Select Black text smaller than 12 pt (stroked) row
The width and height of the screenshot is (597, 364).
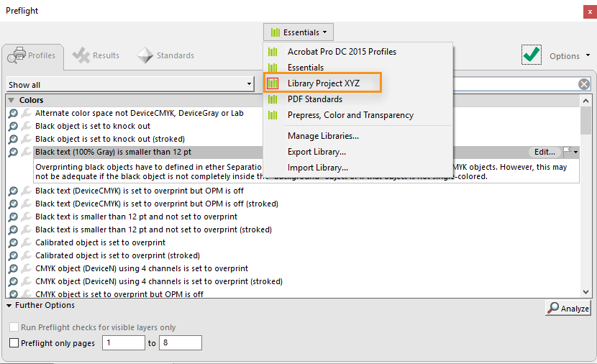[153, 229]
